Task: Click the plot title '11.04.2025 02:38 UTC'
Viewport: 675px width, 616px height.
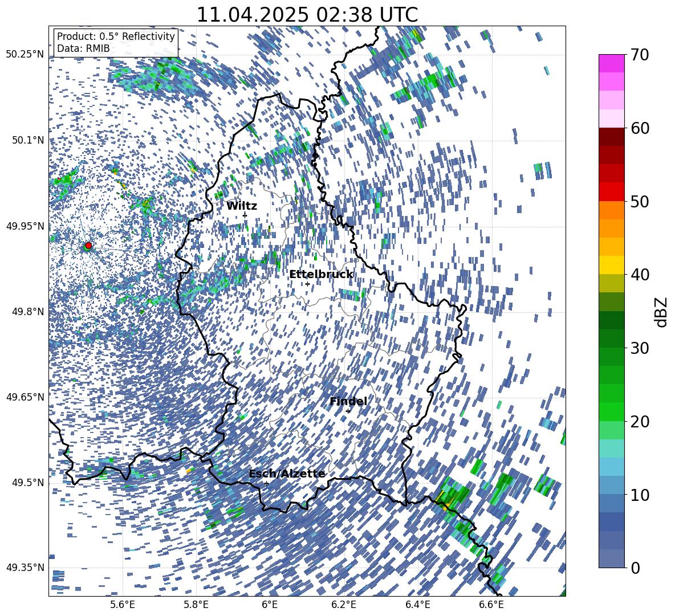Action: point(307,15)
